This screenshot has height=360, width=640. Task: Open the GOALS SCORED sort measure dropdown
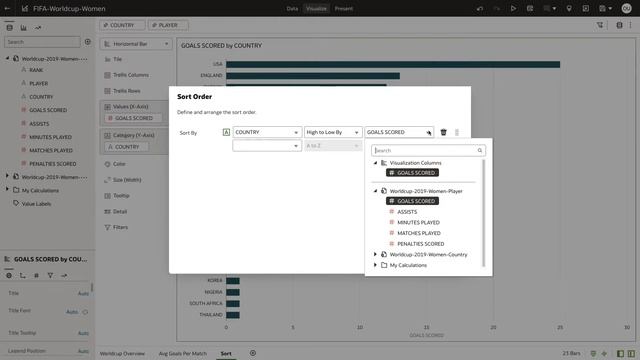click(x=398, y=132)
